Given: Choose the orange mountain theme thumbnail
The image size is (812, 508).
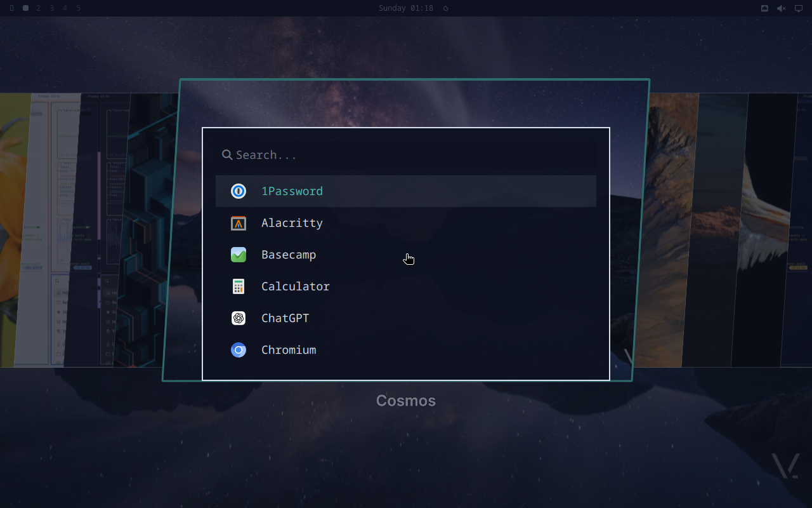Looking at the screenshot, I should (666, 230).
